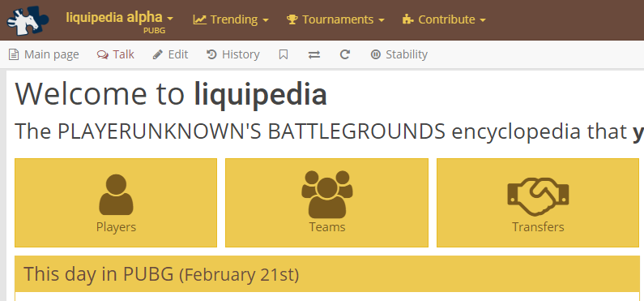Open the Transfers tile

point(538,203)
